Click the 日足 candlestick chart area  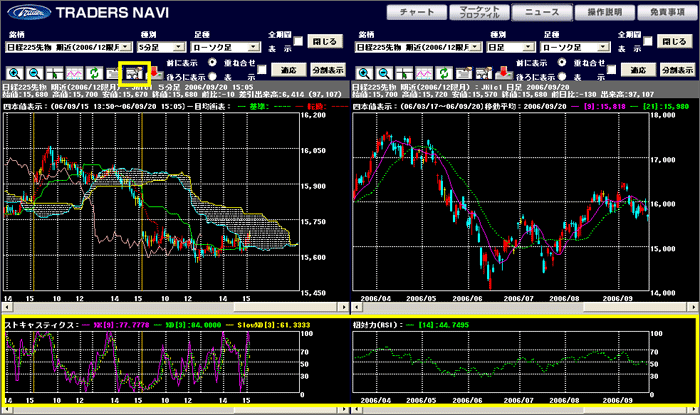pos(500,202)
